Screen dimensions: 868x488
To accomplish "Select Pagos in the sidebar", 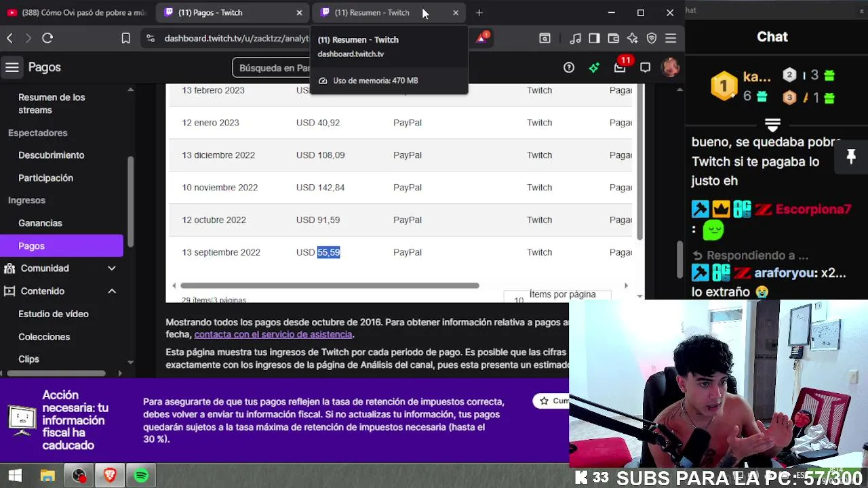I will [x=62, y=246].
